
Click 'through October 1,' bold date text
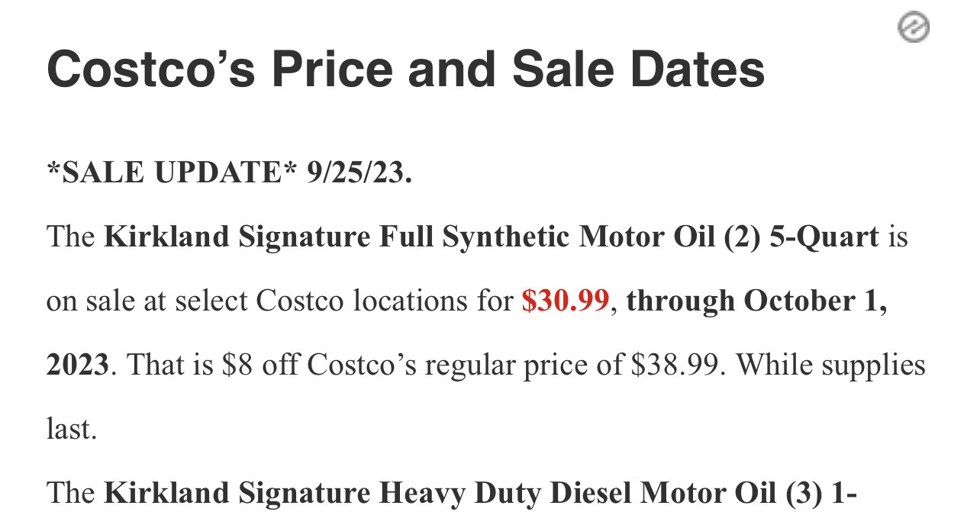pos(757,302)
